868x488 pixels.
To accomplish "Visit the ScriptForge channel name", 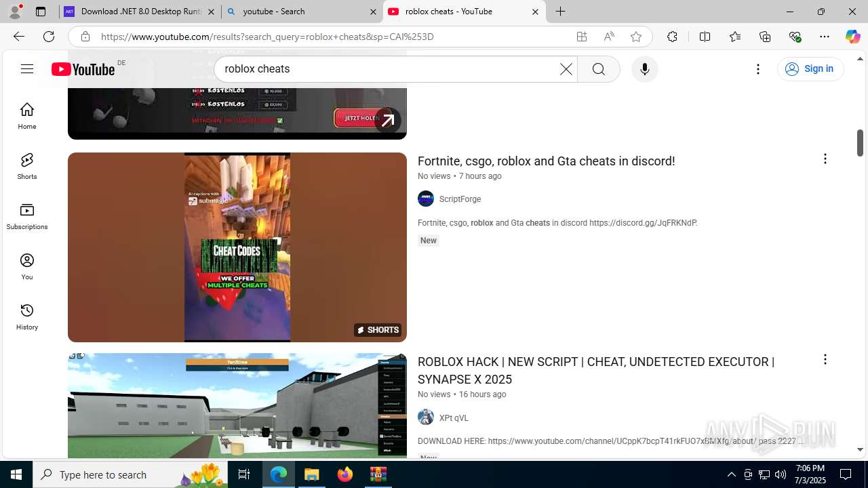I will point(460,199).
